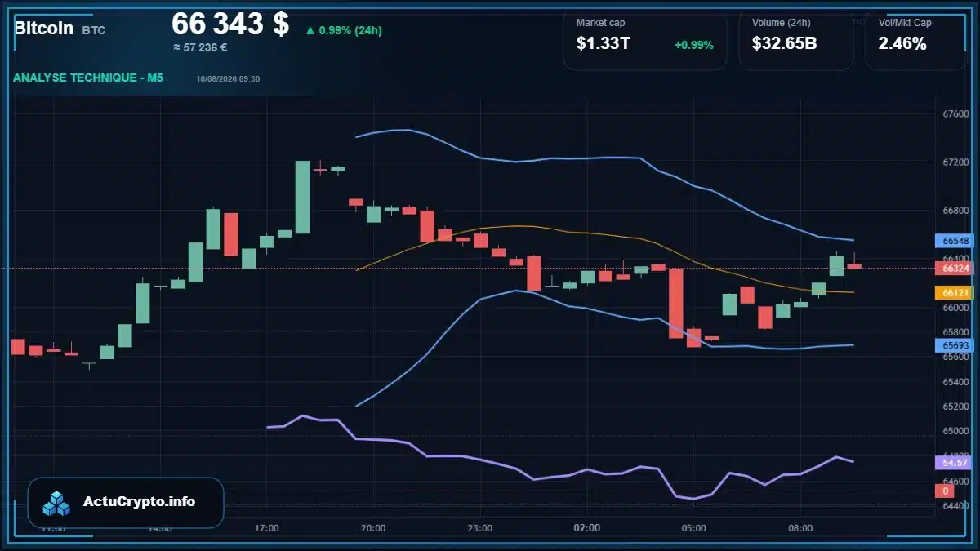
Task: Click the red 0 indicator tag
Action: click(x=945, y=491)
